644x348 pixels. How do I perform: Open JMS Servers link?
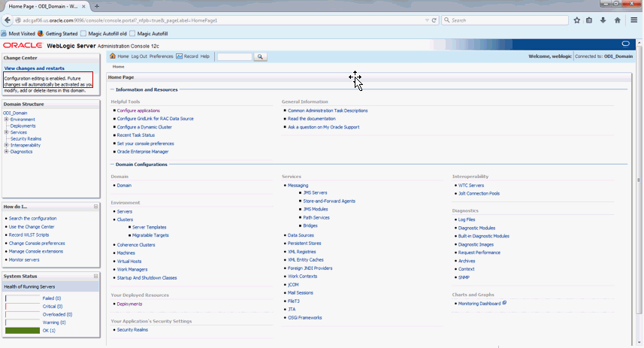[x=315, y=192]
